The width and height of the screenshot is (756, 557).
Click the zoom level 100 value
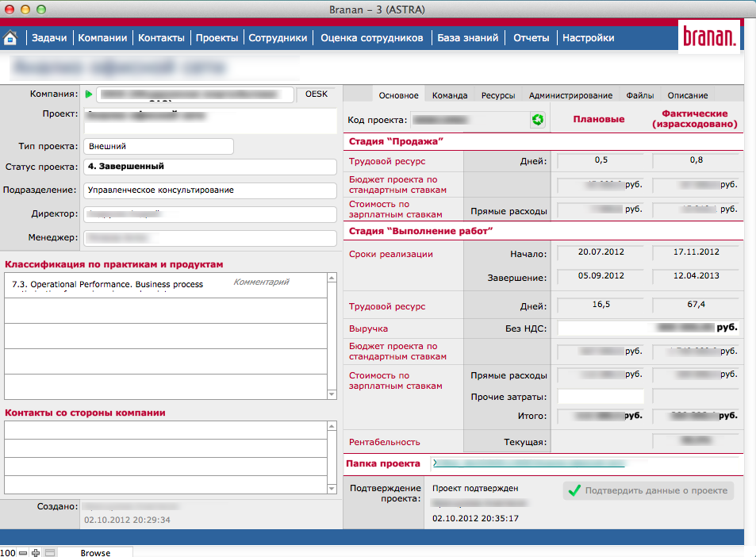(x=8, y=553)
